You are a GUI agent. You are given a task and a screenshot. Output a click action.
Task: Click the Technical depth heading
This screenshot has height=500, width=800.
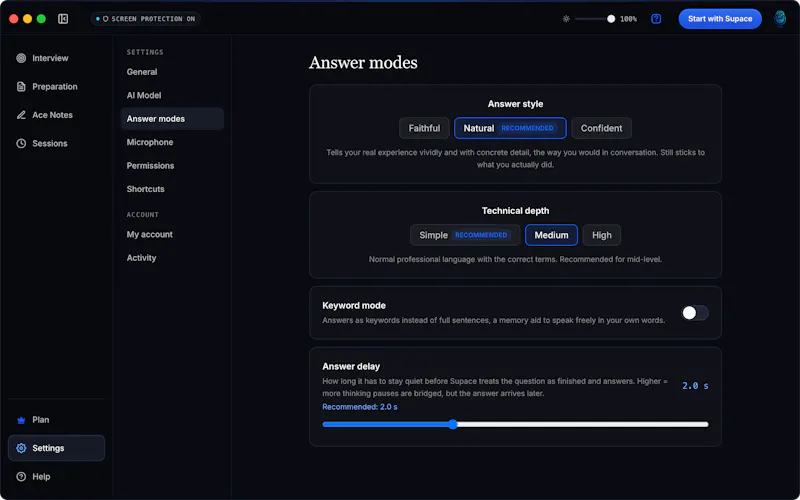(x=515, y=211)
